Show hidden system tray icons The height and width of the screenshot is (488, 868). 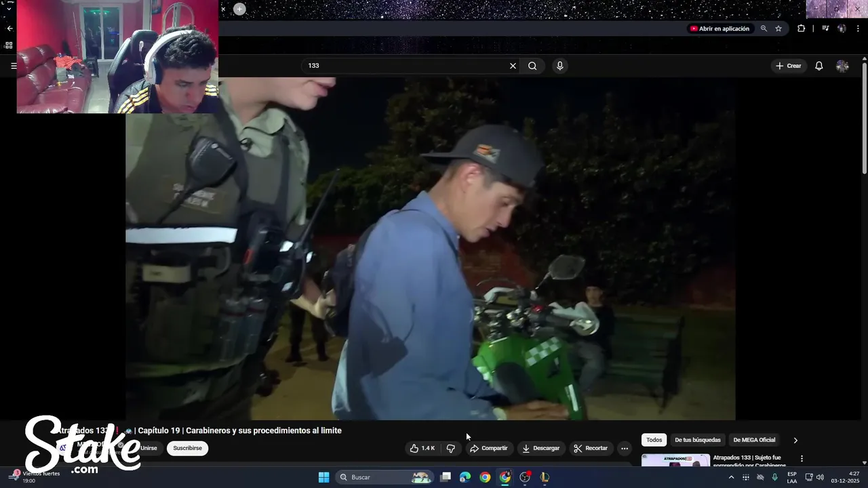731,477
